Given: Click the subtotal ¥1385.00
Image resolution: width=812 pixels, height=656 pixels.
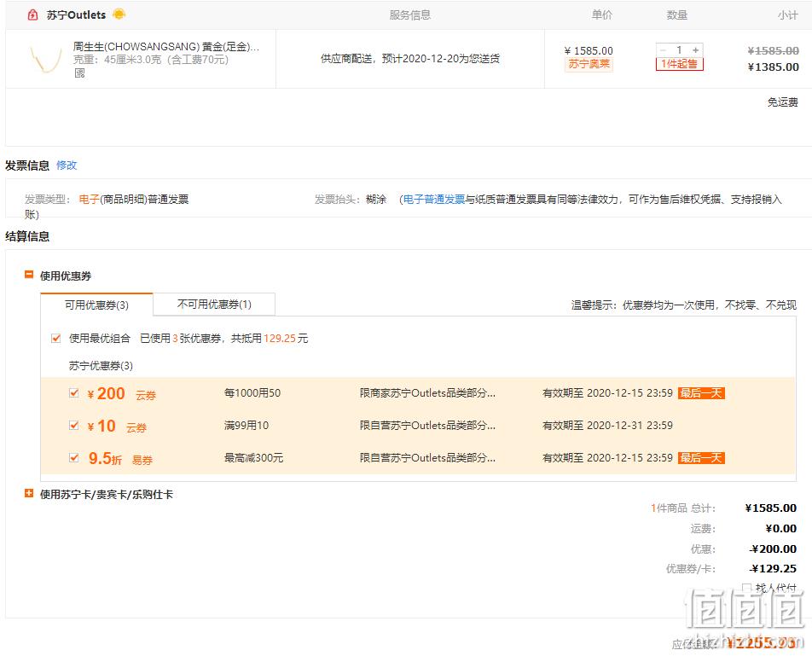Looking at the screenshot, I should pyautogui.click(x=773, y=67).
